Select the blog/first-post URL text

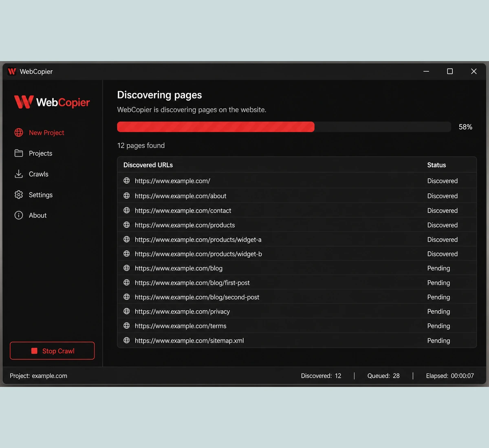coord(192,283)
